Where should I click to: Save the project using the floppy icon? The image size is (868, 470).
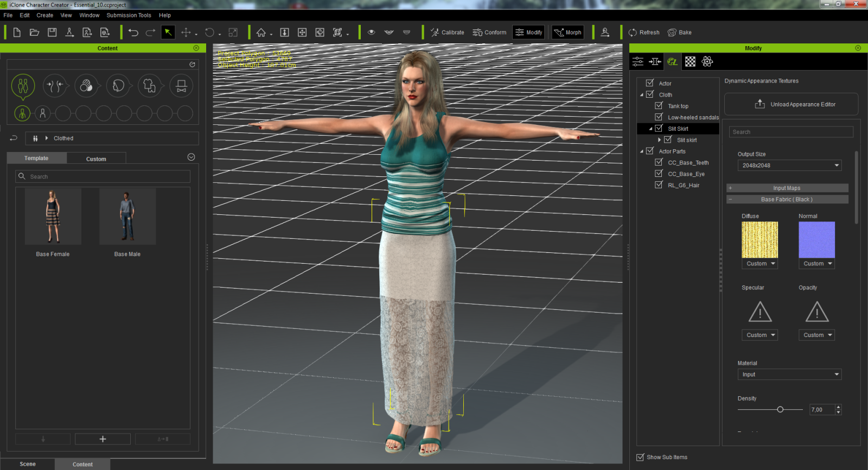[x=52, y=33]
